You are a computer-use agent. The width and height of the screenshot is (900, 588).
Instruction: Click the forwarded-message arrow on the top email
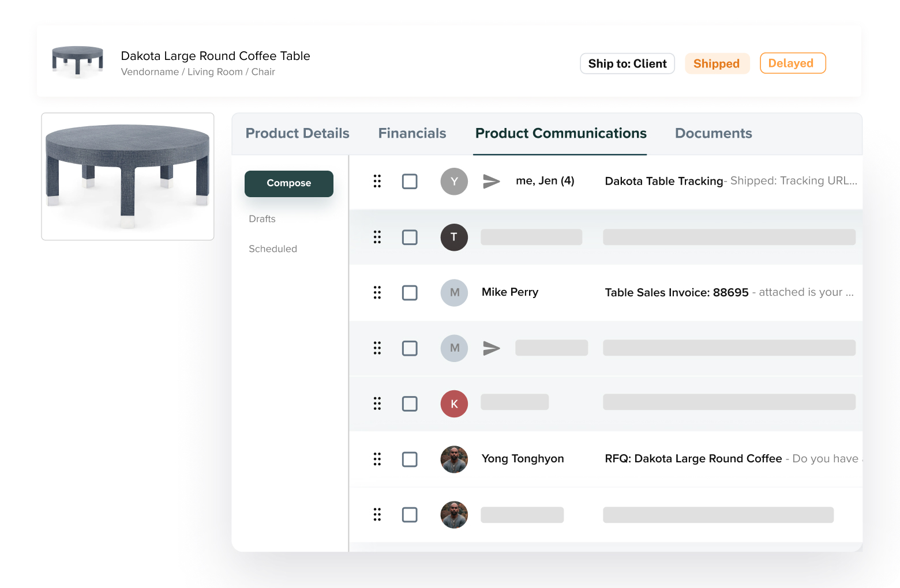(491, 180)
